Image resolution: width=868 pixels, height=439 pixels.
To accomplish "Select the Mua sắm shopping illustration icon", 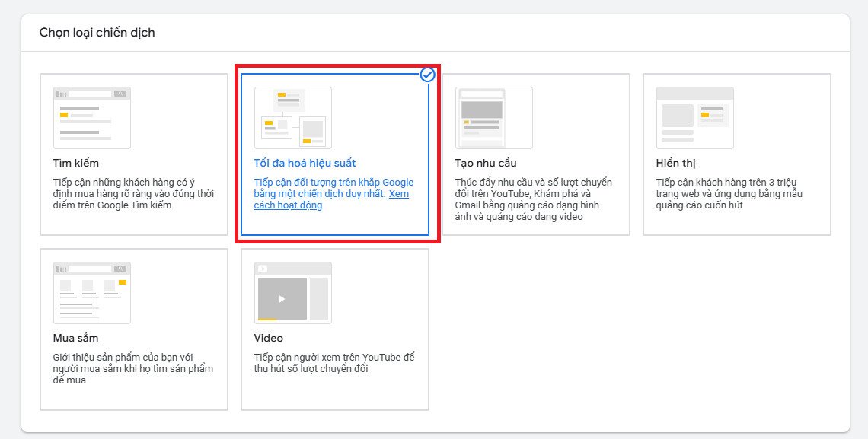I will (x=91, y=291).
